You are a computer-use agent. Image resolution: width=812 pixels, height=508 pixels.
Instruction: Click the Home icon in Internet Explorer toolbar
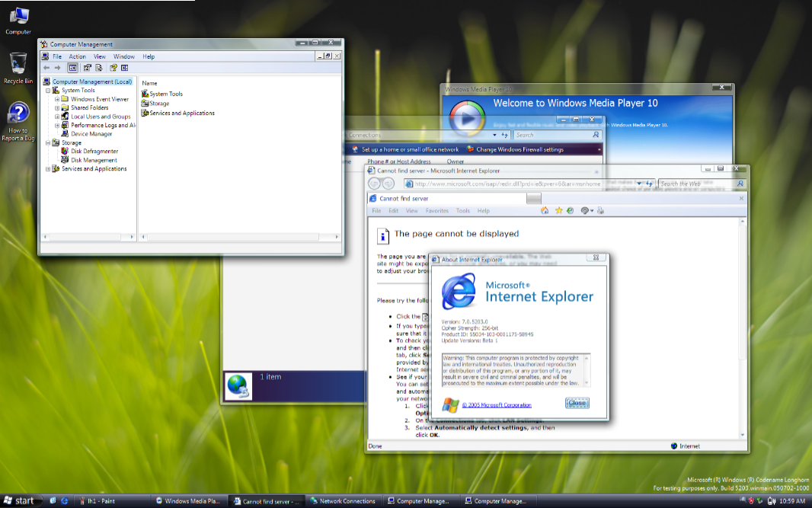544,210
